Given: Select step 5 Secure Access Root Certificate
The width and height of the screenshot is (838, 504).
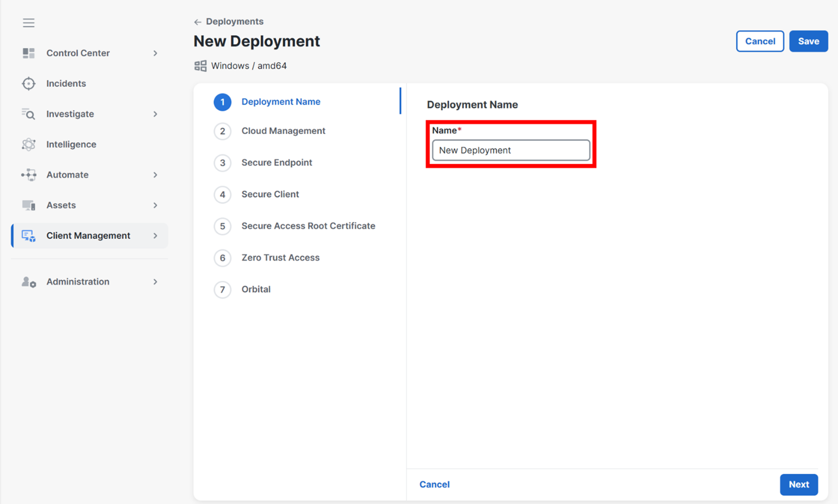Looking at the screenshot, I should click(308, 226).
